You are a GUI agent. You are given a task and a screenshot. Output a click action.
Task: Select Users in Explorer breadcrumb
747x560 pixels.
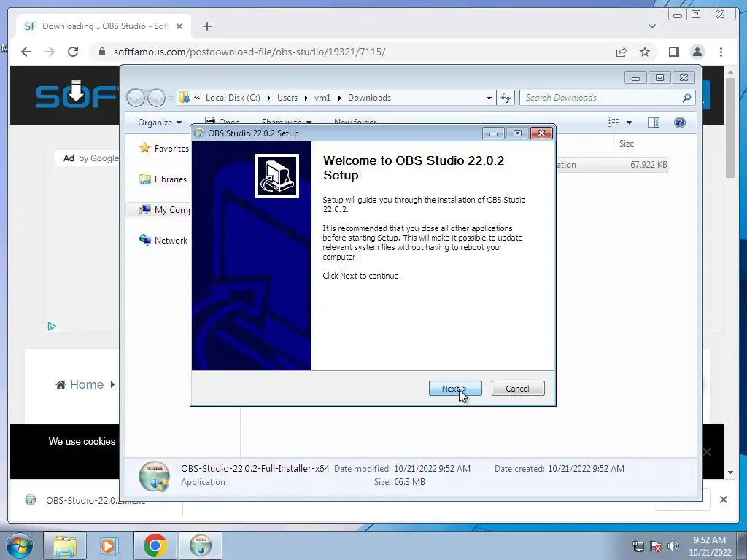(287, 98)
